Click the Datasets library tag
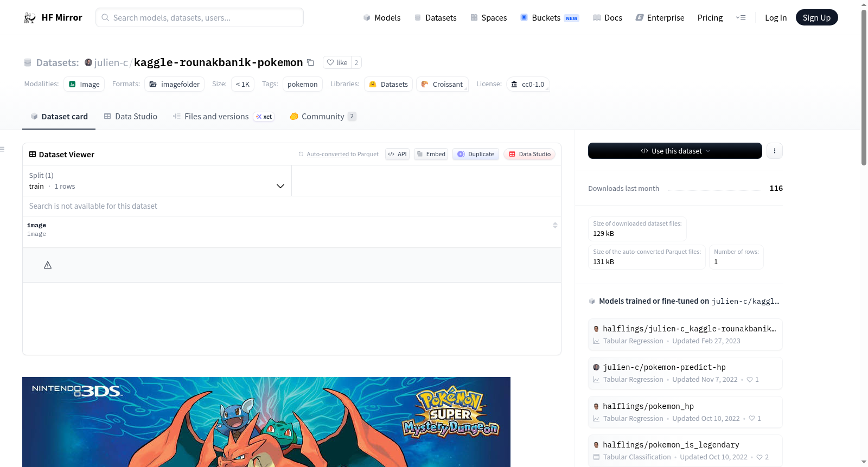 tap(388, 84)
